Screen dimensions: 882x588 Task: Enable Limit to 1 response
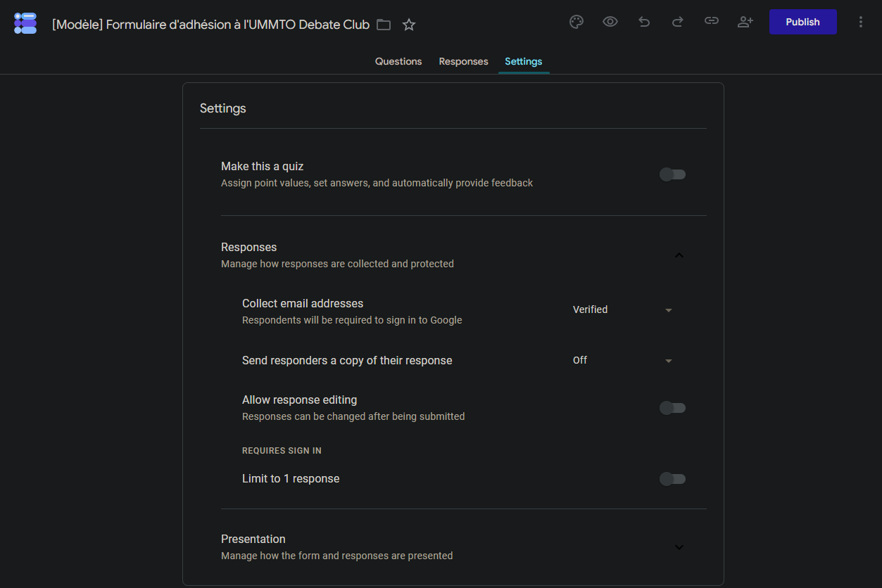point(672,479)
